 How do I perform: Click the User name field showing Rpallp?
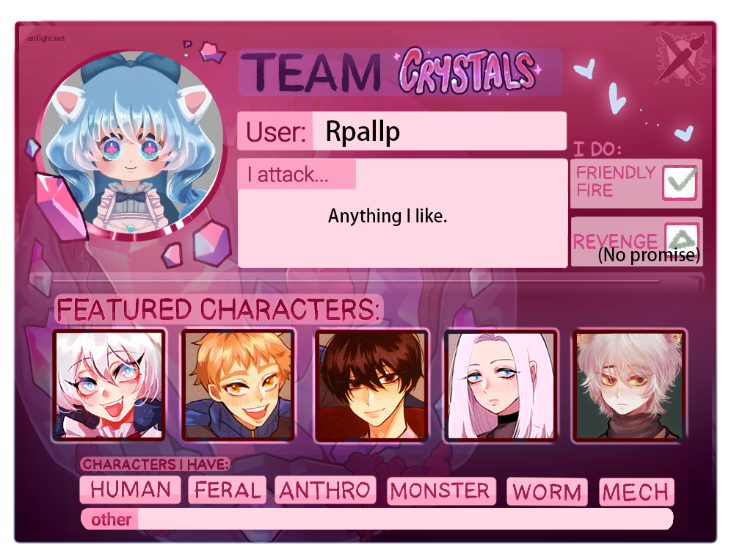coord(439,131)
